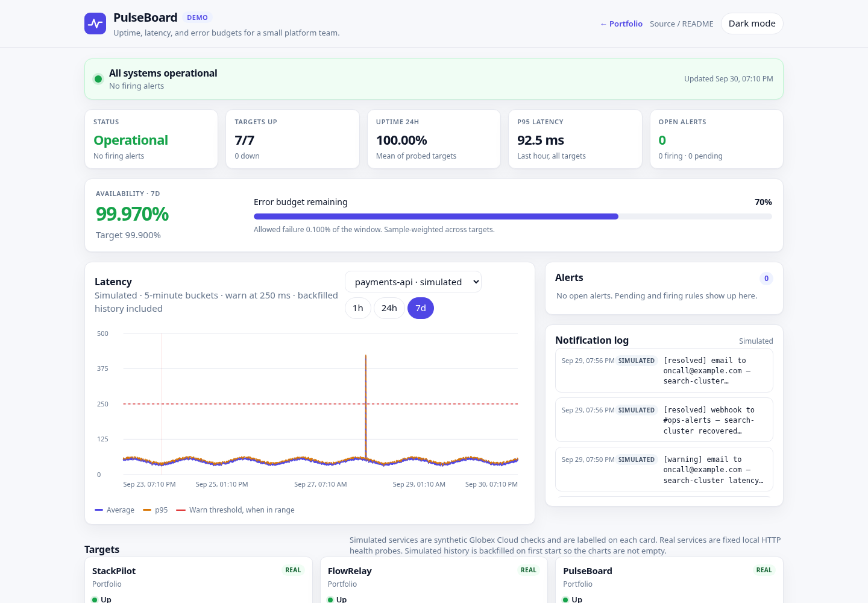Image resolution: width=868 pixels, height=603 pixels.
Task: Select the 7d latency range
Action: pos(421,308)
